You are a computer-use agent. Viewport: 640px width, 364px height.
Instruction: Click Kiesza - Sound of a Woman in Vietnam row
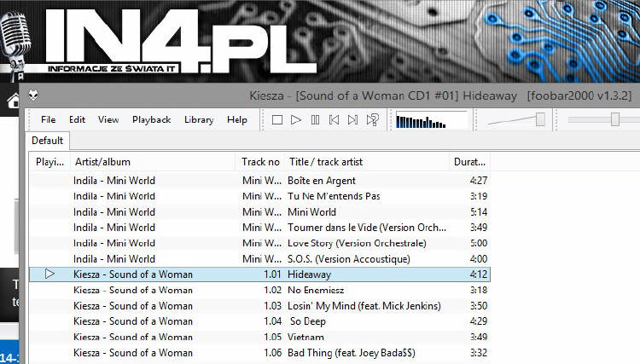click(133, 337)
